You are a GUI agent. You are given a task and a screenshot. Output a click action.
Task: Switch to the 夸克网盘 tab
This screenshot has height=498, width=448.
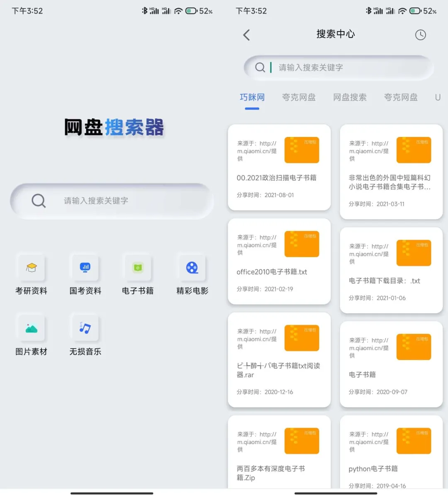pyautogui.click(x=299, y=97)
